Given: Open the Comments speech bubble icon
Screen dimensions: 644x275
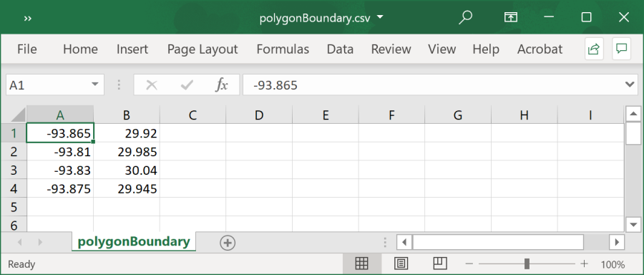Looking at the screenshot, I should click(621, 49).
